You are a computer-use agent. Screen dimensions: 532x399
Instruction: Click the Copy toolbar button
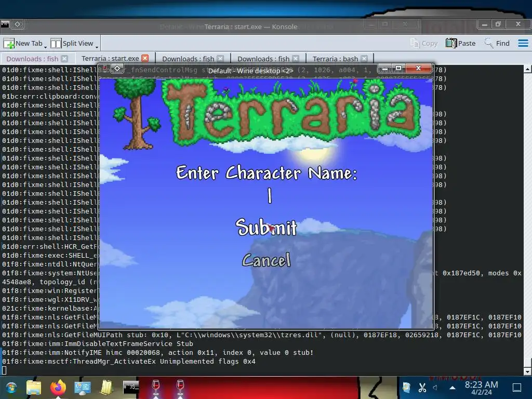(424, 44)
